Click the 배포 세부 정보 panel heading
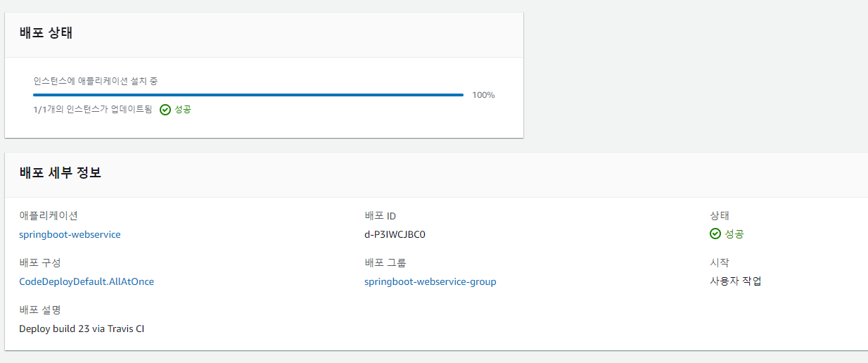Image resolution: width=868 pixels, height=363 pixels. 60,173
